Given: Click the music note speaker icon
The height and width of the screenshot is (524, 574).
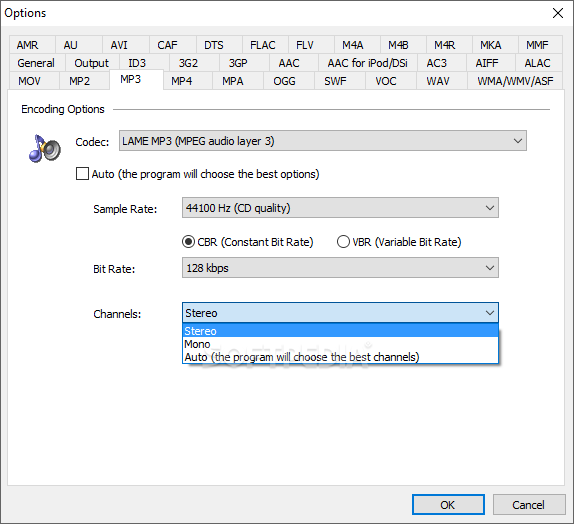Looking at the screenshot, I should click(45, 149).
